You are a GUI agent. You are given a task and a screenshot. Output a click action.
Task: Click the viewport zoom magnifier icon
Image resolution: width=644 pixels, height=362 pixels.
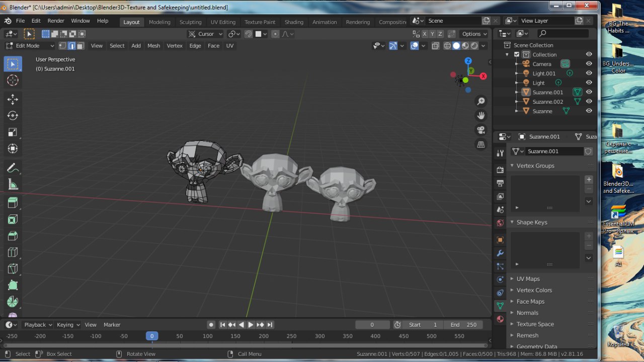(x=481, y=101)
